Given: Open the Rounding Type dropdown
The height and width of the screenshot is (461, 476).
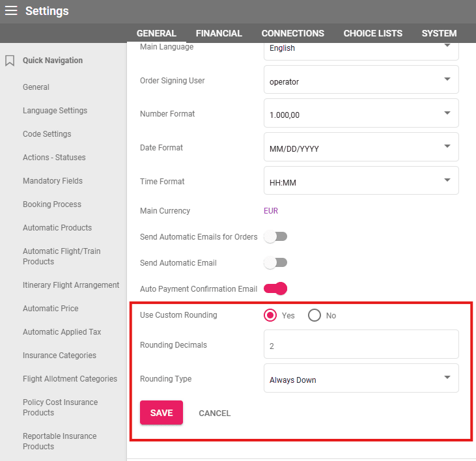Looking at the screenshot, I should 361,378.
